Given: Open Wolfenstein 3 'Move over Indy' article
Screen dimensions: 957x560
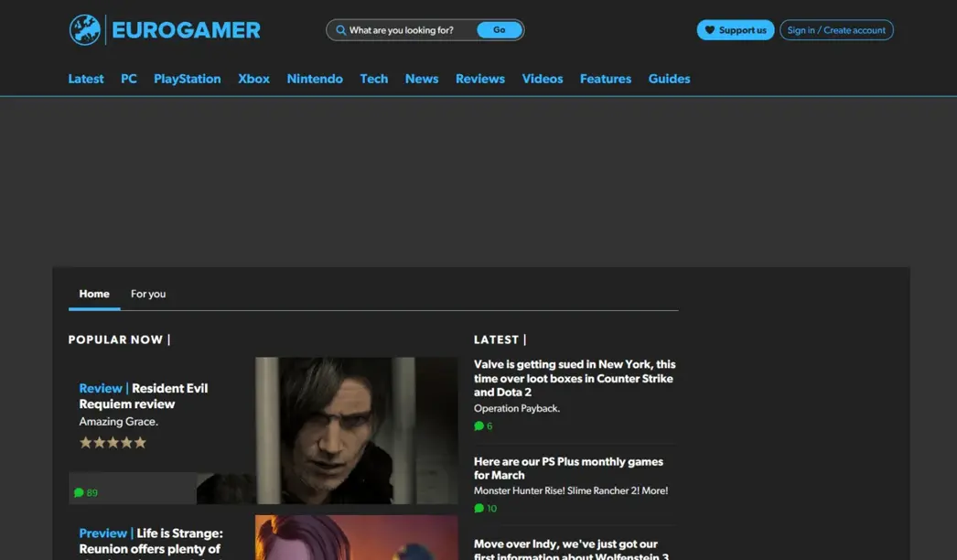Looking at the screenshot, I should (571, 549).
